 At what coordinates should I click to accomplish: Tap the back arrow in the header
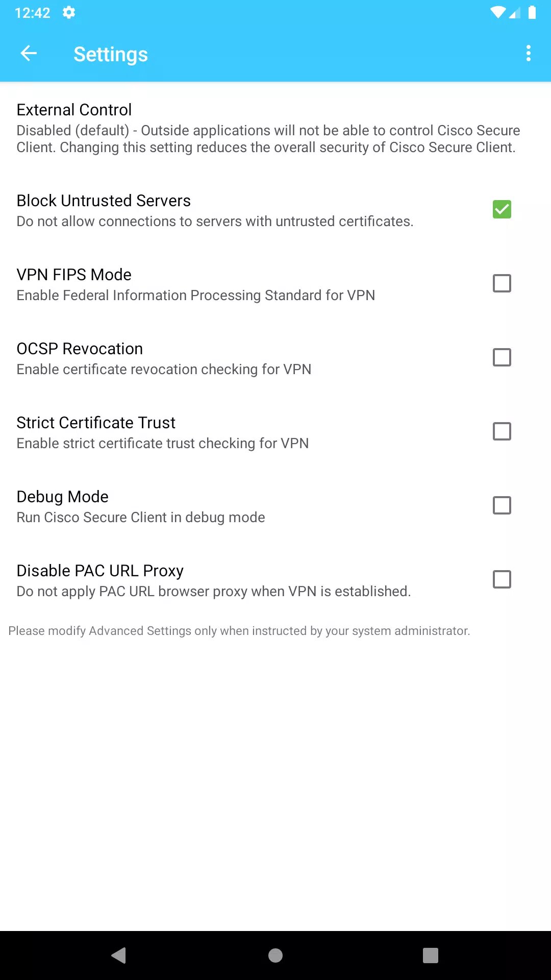[29, 54]
